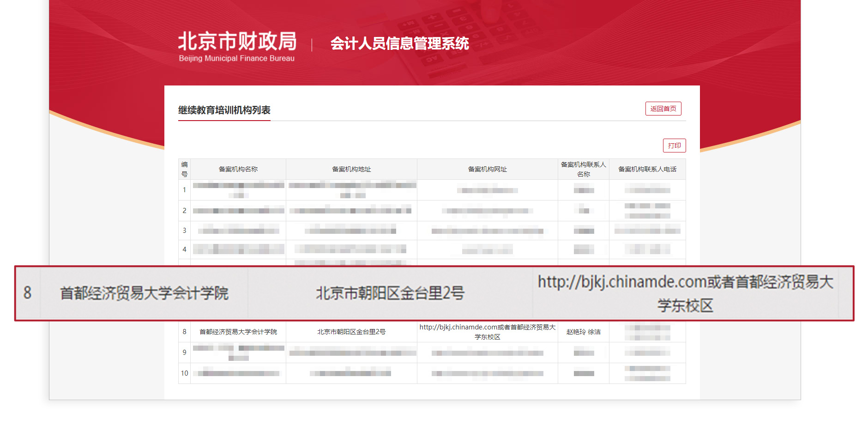Click the contact names 赵艳玲 徐洁
The height and width of the screenshot is (426, 868).
[x=583, y=331]
